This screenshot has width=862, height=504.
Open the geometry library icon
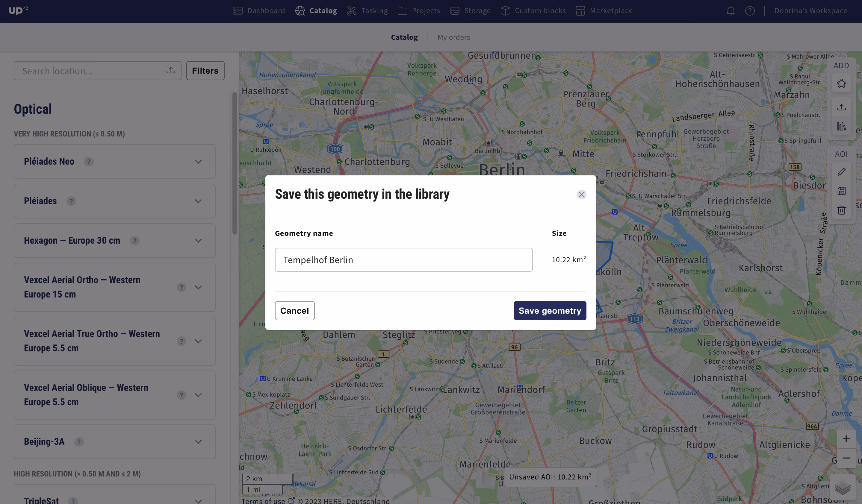click(841, 126)
